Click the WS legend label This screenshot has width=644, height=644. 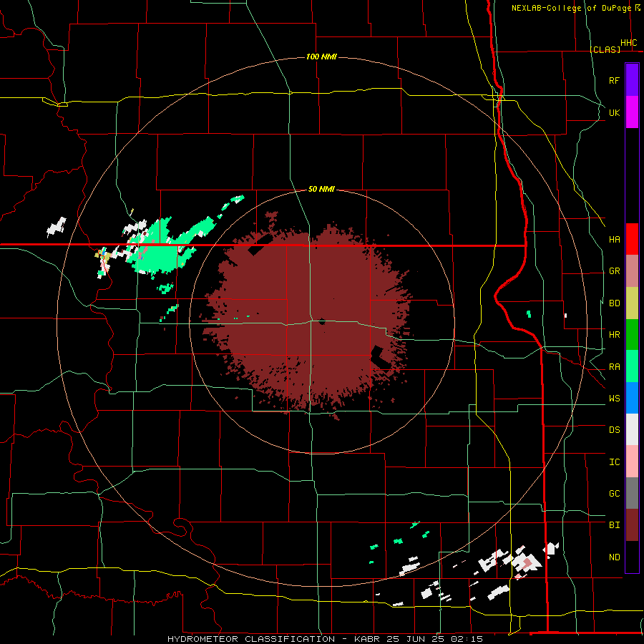pos(614,398)
